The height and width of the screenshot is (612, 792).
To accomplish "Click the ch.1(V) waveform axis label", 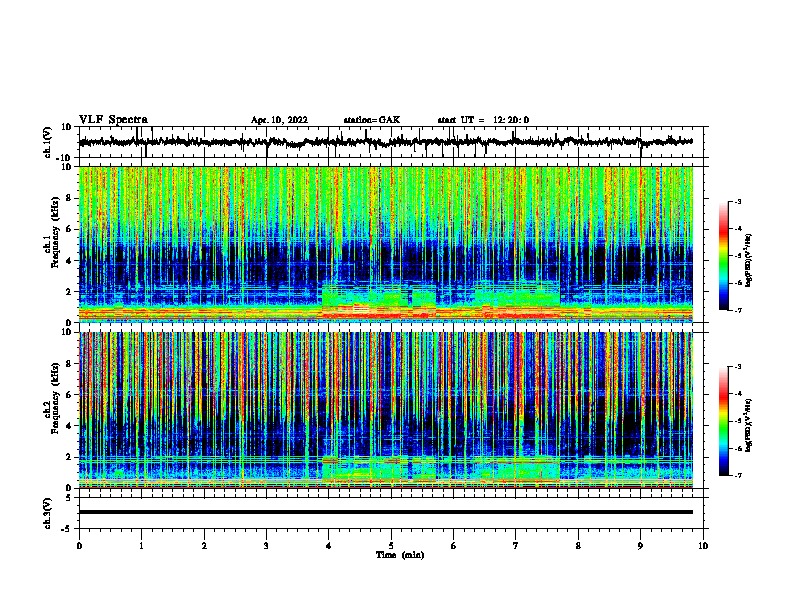I will point(49,142).
